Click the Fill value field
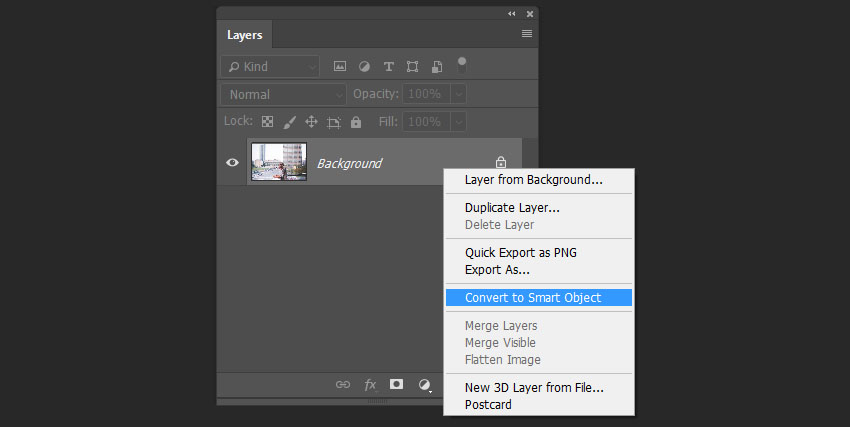Image resolution: width=850 pixels, height=427 pixels. 427,121
